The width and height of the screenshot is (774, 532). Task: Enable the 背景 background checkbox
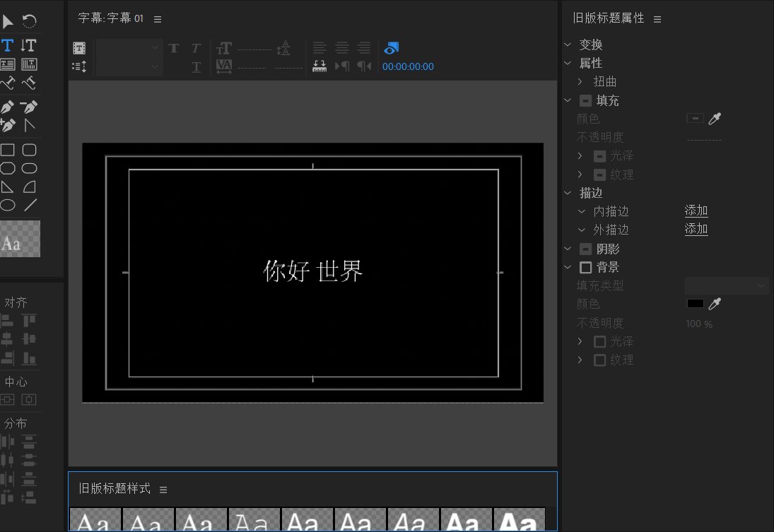pyautogui.click(x=585, y=268)
